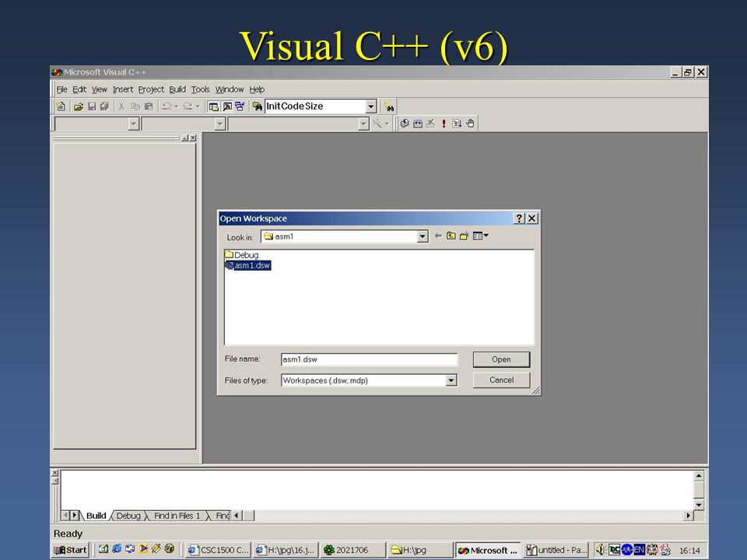
Task: Switch to CSC1500 taskbar window
Action: click(218, 550)
